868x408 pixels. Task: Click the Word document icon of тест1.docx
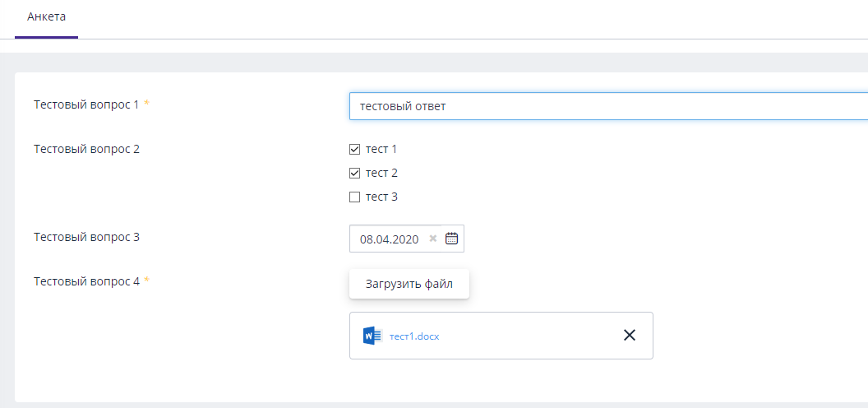pyautogui.click(x=372, y=336)
